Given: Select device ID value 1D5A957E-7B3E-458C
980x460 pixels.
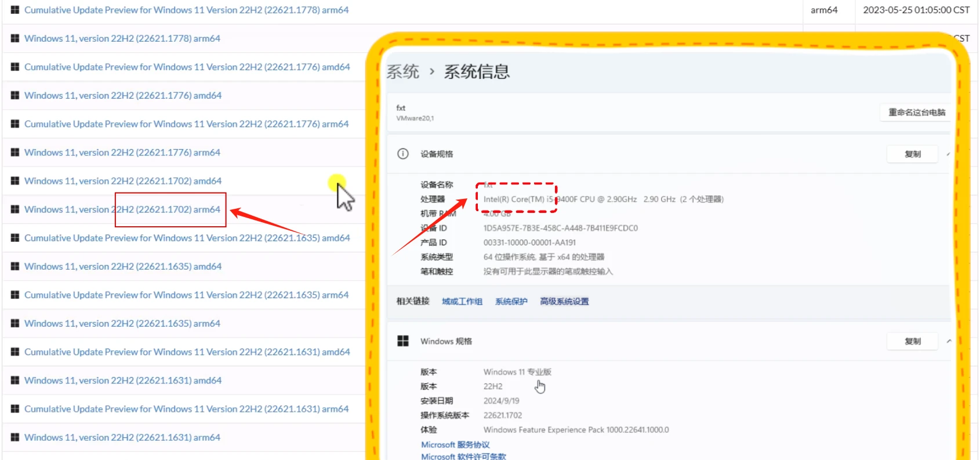Looking at the screenshot, I should coord(561,228).
